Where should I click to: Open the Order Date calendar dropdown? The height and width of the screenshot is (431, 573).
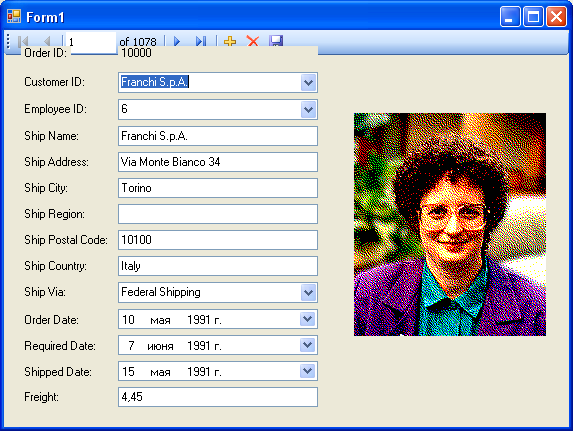(308, 319)
